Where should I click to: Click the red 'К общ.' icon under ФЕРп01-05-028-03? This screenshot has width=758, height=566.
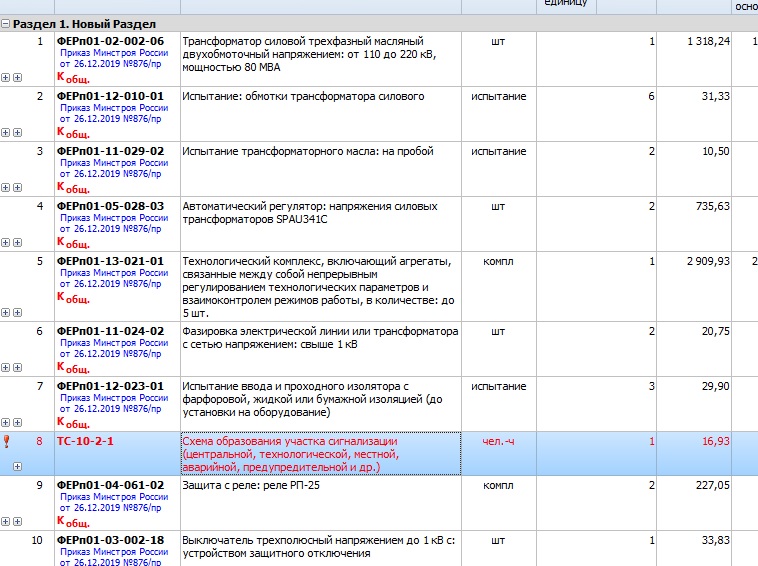pyautogui.click(x=73, y=243)
